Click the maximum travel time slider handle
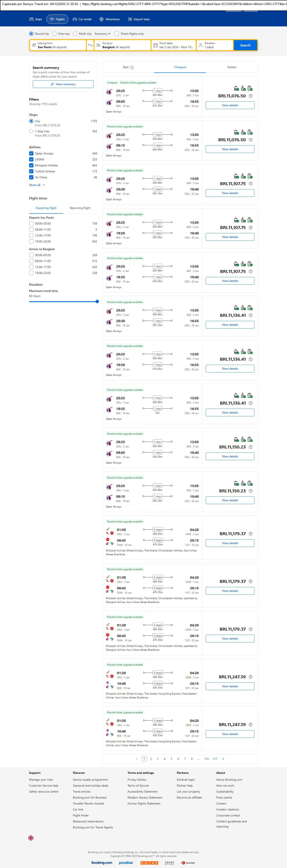The image size is (287, 868). pyautogui.click(x=97, y=301)
